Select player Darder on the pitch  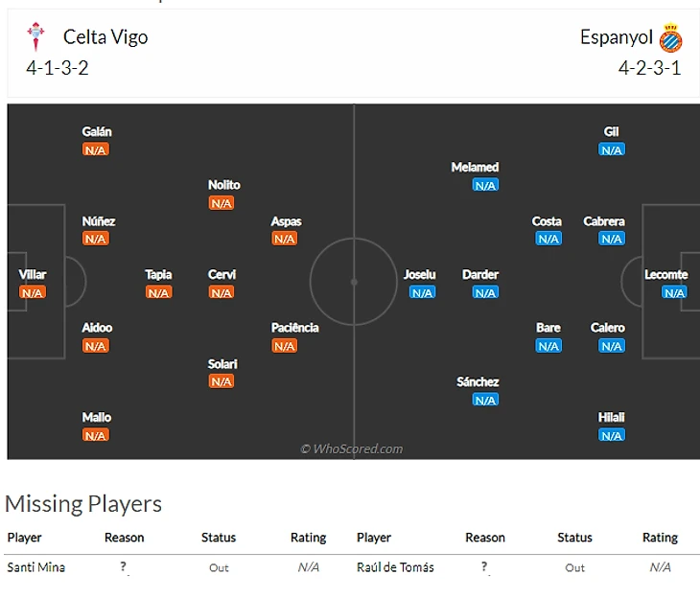[480, 274]
